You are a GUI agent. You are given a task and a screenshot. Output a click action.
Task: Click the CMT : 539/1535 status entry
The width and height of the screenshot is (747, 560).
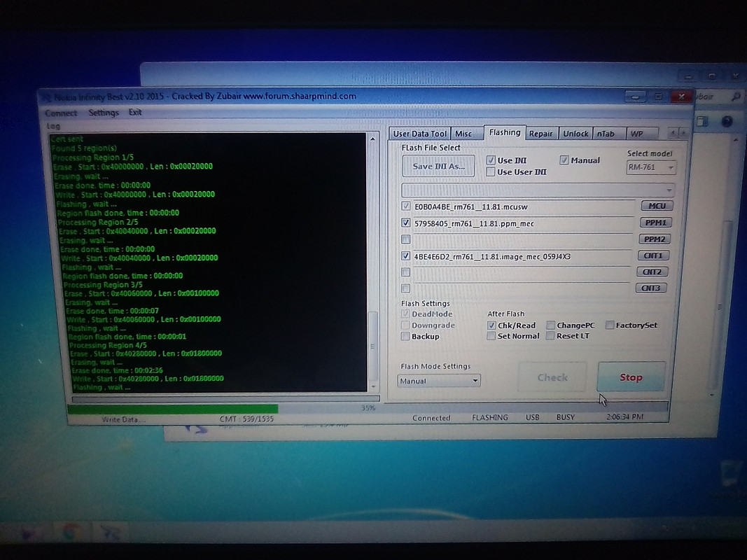(246, 419)
